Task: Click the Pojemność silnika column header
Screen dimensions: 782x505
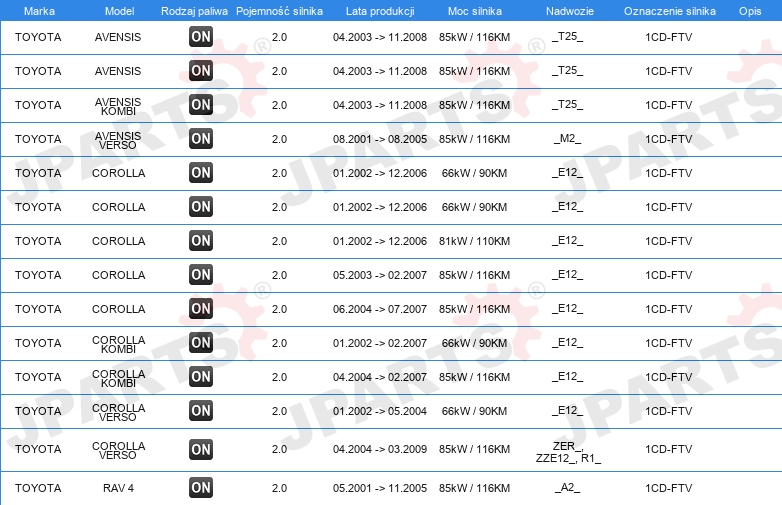Action: pos(279,11)
